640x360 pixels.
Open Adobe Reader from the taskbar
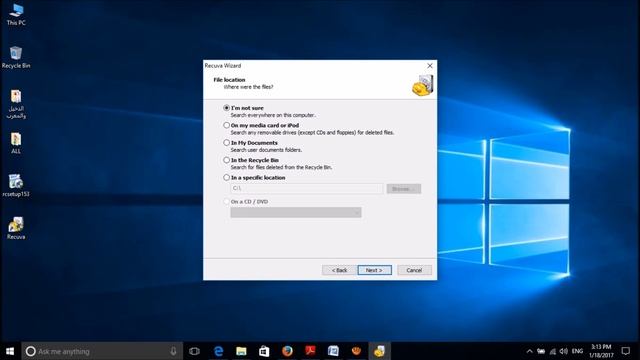click(x=310, y=351)
